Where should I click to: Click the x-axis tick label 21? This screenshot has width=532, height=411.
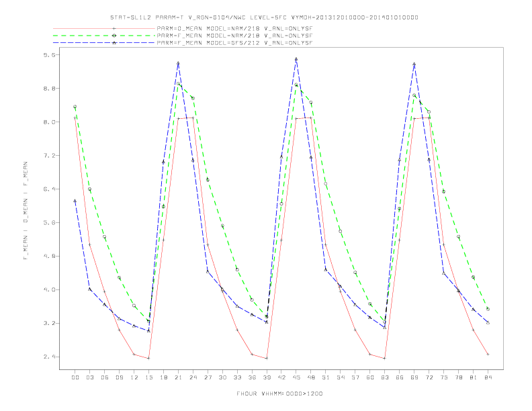coord(178,377)
